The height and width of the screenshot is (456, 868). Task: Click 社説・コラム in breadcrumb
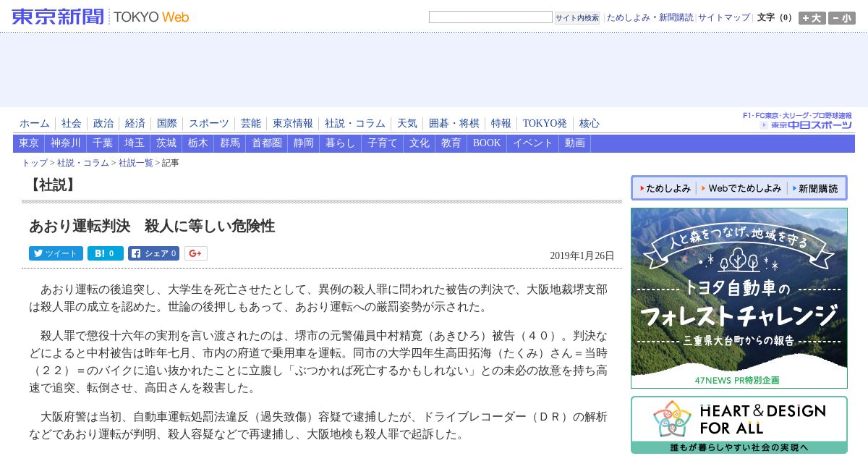click(x=83, y=163)
